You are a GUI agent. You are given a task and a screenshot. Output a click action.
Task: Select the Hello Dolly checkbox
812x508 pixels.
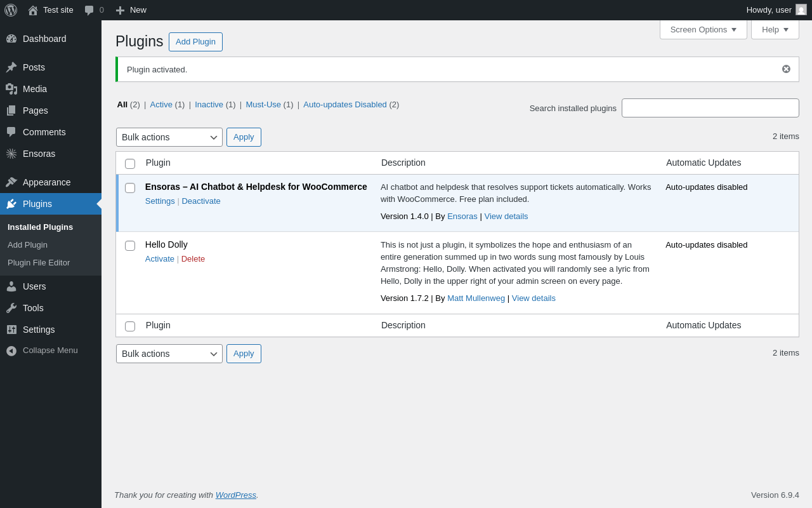(130, 246)
